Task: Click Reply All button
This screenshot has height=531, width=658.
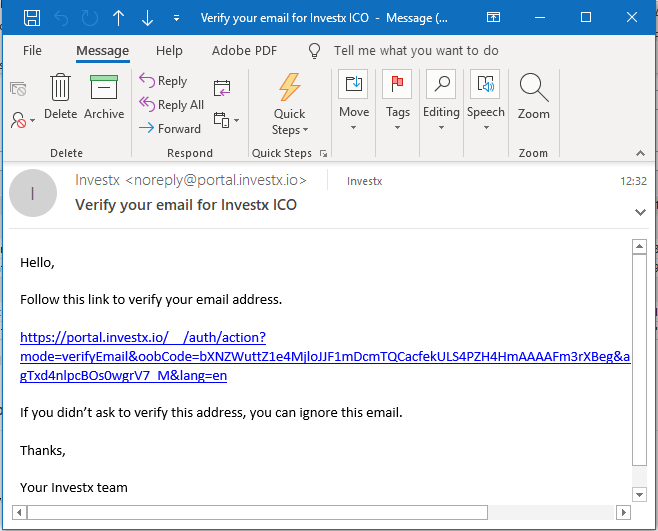Action: pos(171,104)
